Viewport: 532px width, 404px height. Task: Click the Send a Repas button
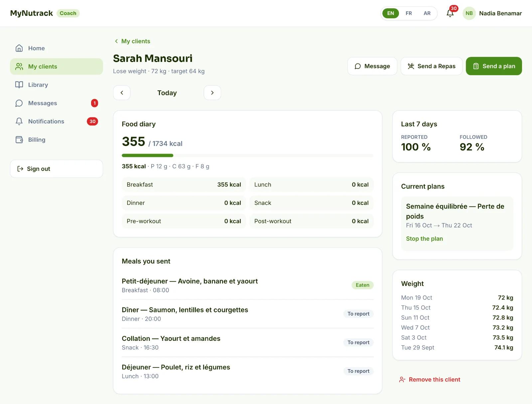tap(432, 66)
